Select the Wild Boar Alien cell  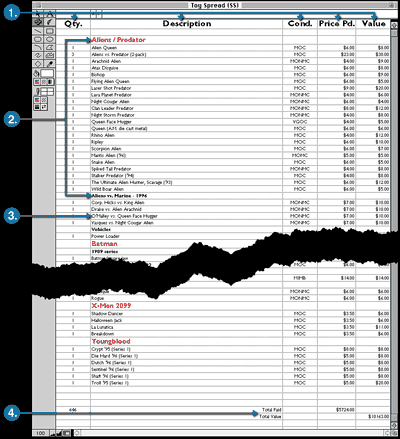(187, 189)
